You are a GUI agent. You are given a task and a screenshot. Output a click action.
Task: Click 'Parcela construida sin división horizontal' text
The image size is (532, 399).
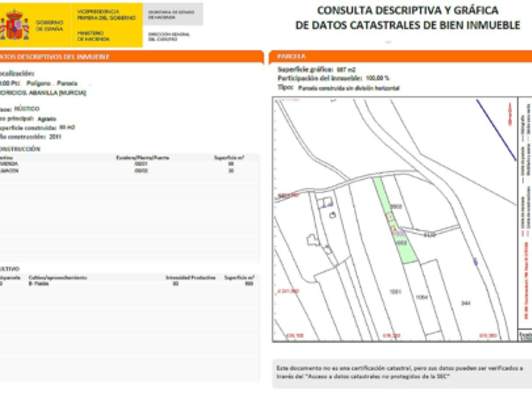pos(348,88)
